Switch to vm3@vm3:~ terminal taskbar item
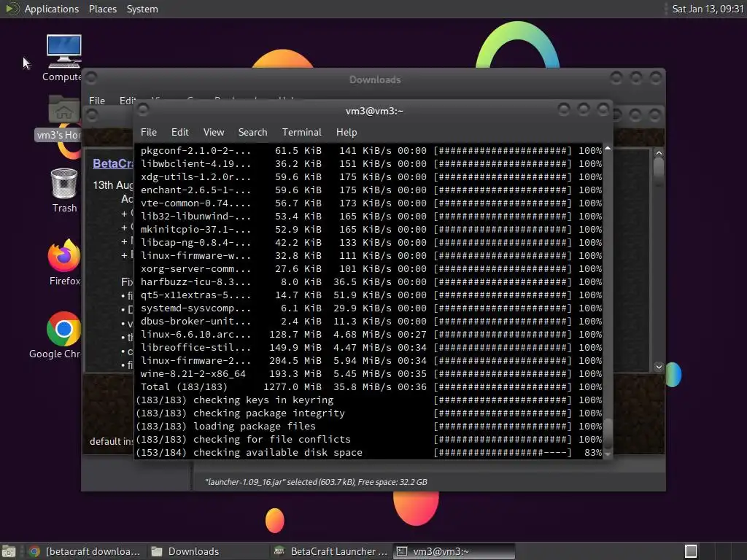The width and height of the screenshot is (747, 560). [x=454, y=551]
